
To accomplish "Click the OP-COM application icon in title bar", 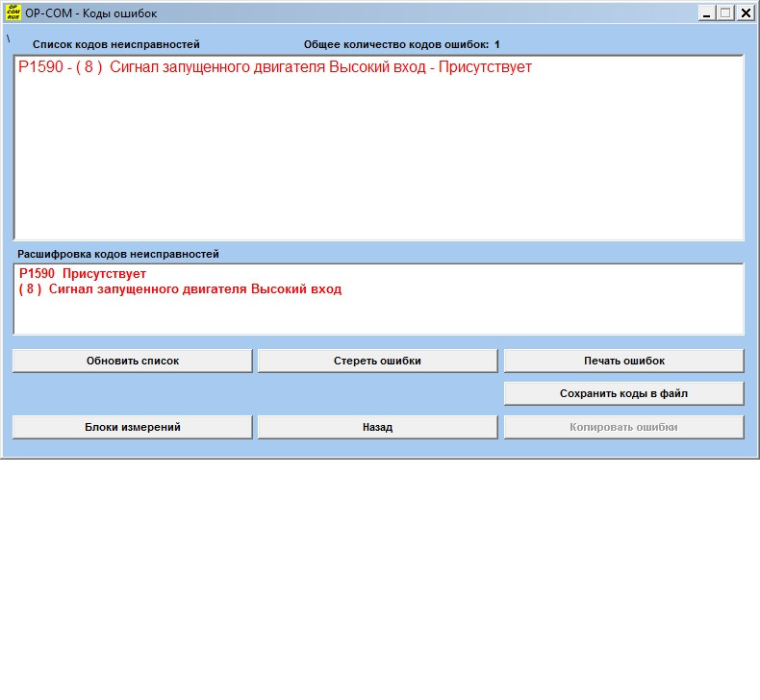I will click(x=13, y=13).
